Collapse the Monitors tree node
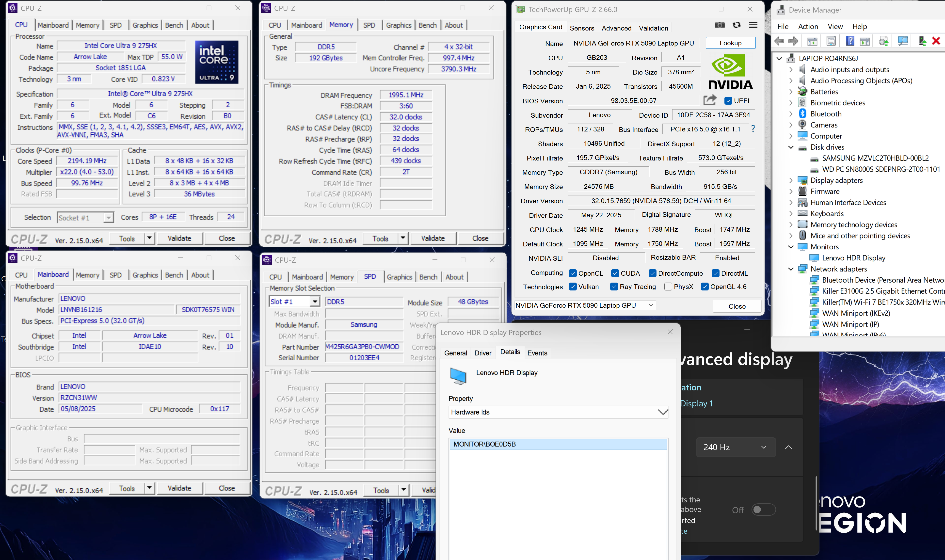The width and height of the screenshot is (945, 560). (x=791, y=247)
